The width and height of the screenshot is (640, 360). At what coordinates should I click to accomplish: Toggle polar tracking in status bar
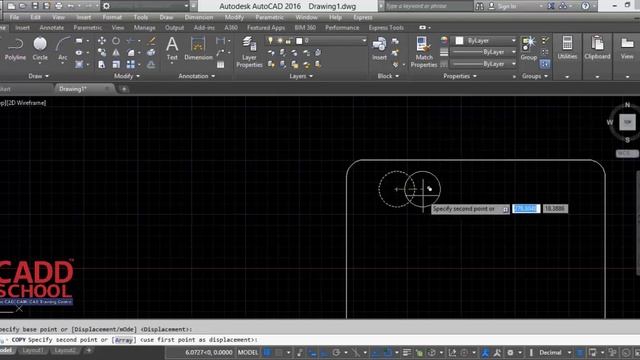point(336,352)
